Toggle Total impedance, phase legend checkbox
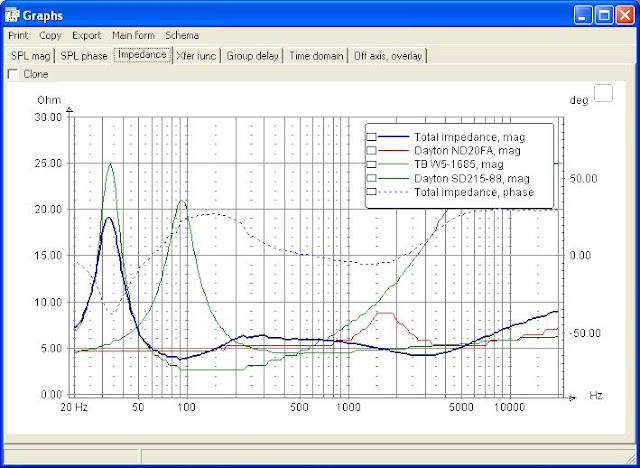The width and height of the screenshot is (640, 468). pyautogui.click(x=373, y=192)
